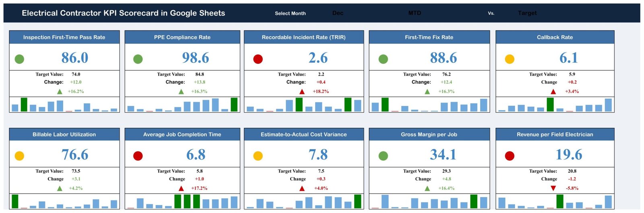
Task: Click the red status dot for Revenue per Field Electrician
Action: point(510,156)
